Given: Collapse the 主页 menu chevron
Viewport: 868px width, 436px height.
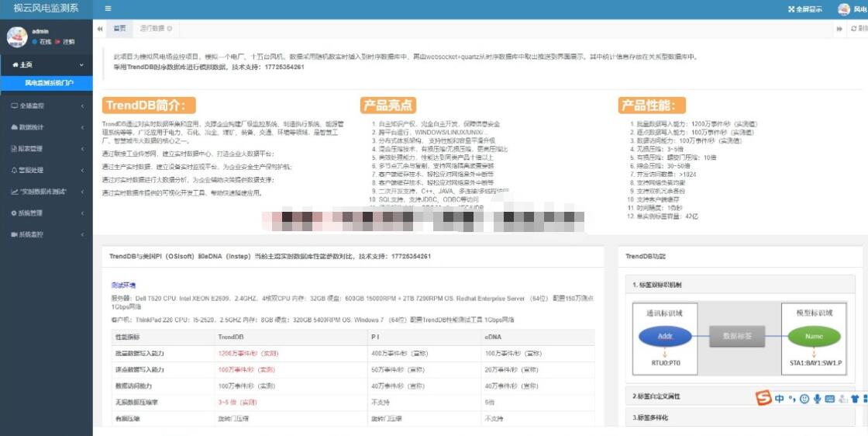Looking at the screenshot, I should 82,65.
